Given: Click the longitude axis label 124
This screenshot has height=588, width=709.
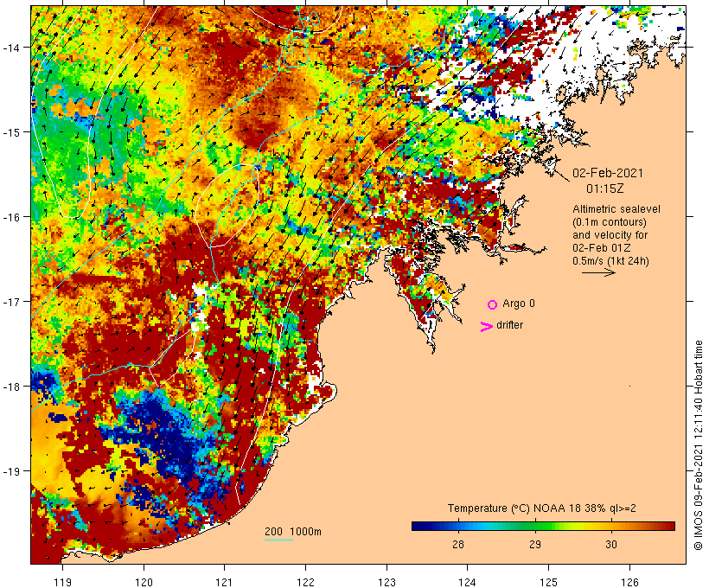Looking at the screenshot, I should point(468,582).
